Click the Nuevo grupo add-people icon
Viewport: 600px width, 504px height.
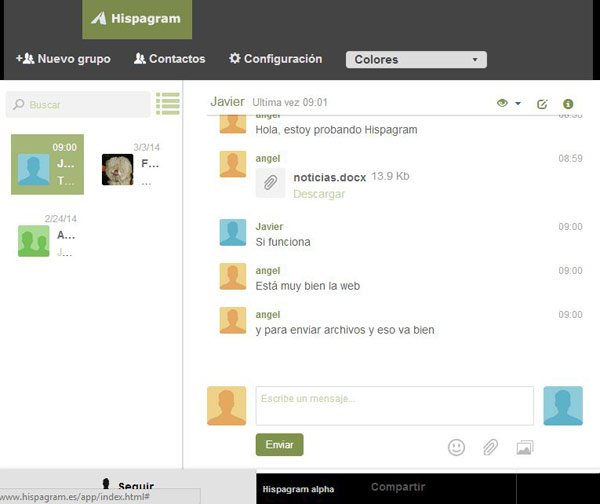pyautogui.click(x=25, y=59)
